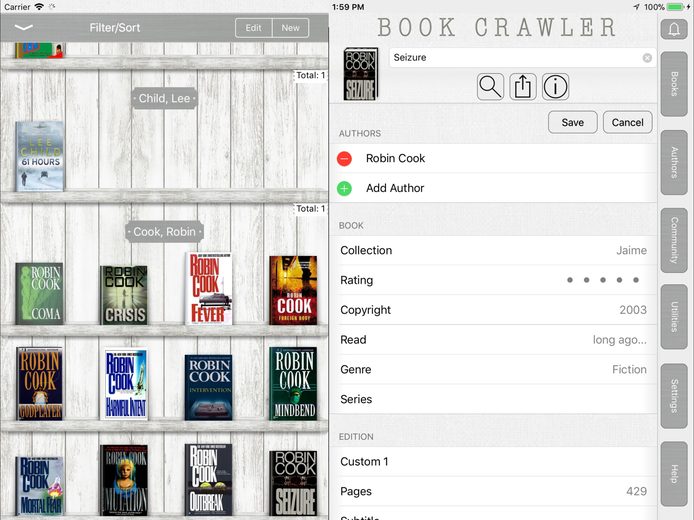Set rating using the first dot

click(x=570, y=280)
